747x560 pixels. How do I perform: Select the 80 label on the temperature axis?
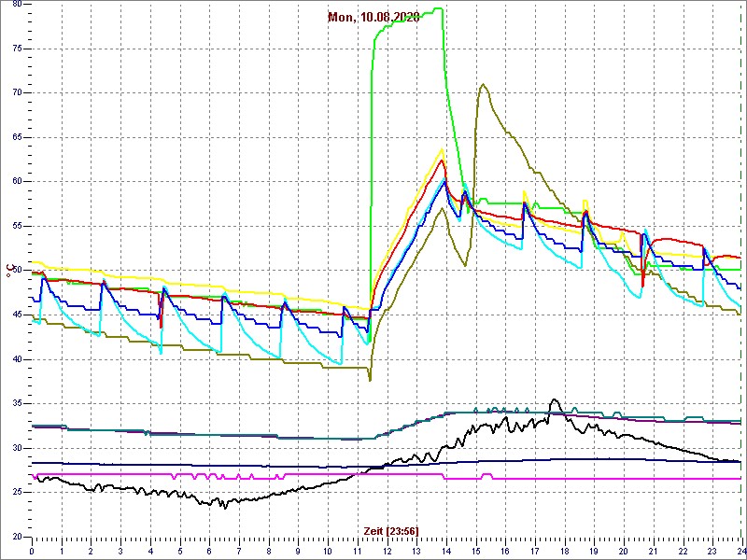17,5
